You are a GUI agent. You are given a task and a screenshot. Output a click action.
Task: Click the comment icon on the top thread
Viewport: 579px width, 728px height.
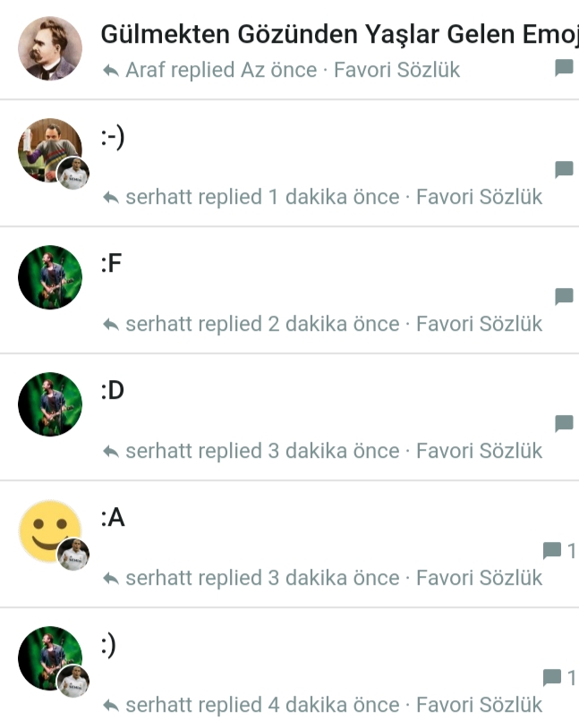(564, 68)
